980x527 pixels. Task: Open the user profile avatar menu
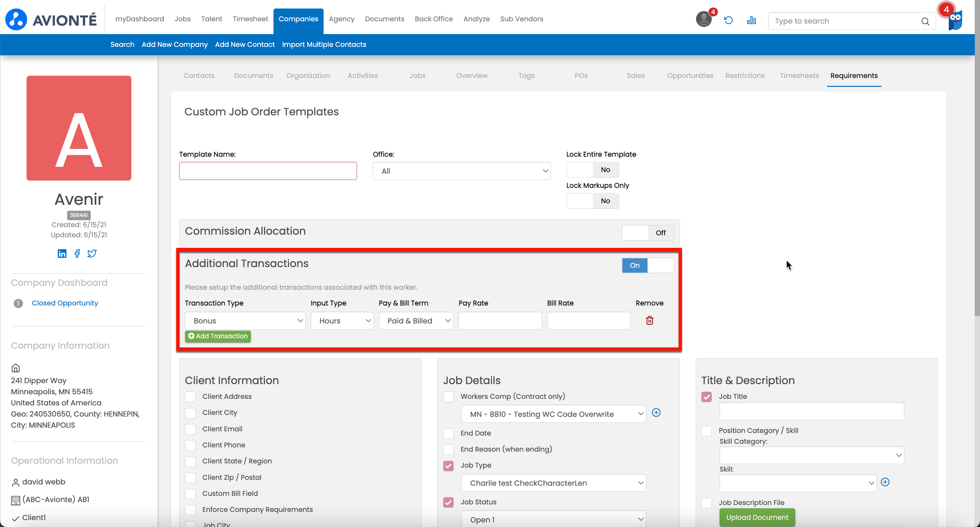pos(704,19)
